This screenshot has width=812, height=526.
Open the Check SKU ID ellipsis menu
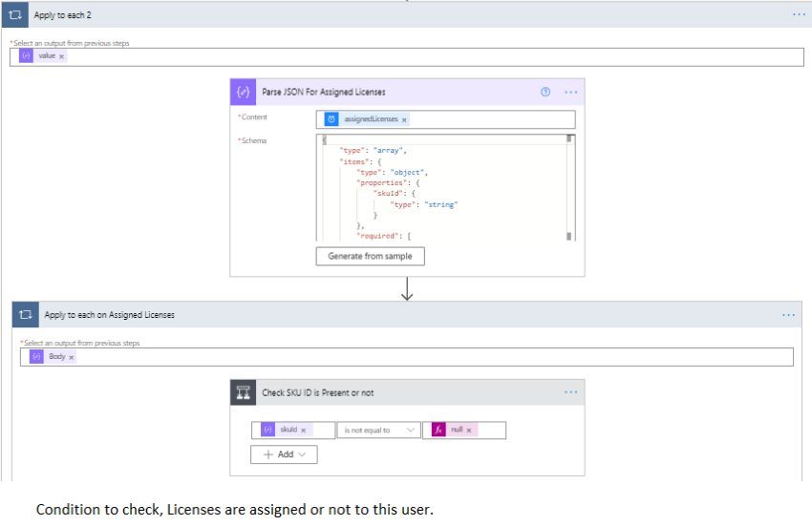point(571,392)
